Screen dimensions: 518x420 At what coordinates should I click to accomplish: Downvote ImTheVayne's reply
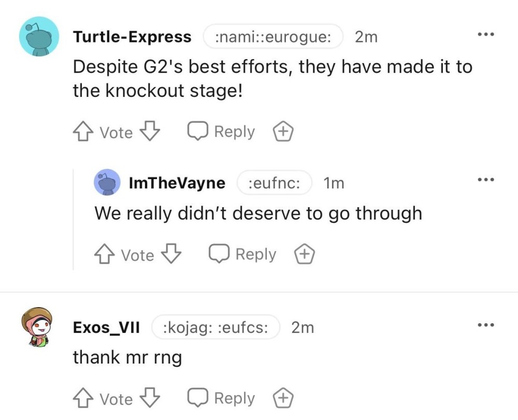[171, 255]
